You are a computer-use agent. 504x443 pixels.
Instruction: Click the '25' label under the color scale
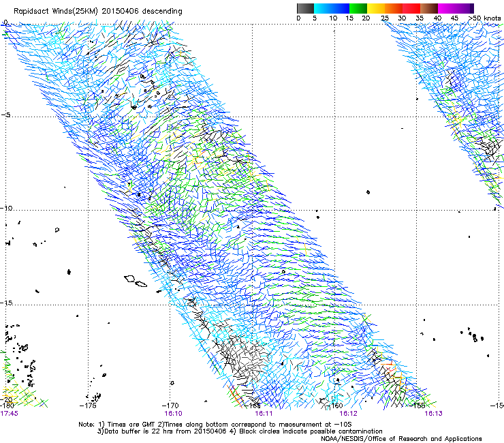[x=385, y=18]
